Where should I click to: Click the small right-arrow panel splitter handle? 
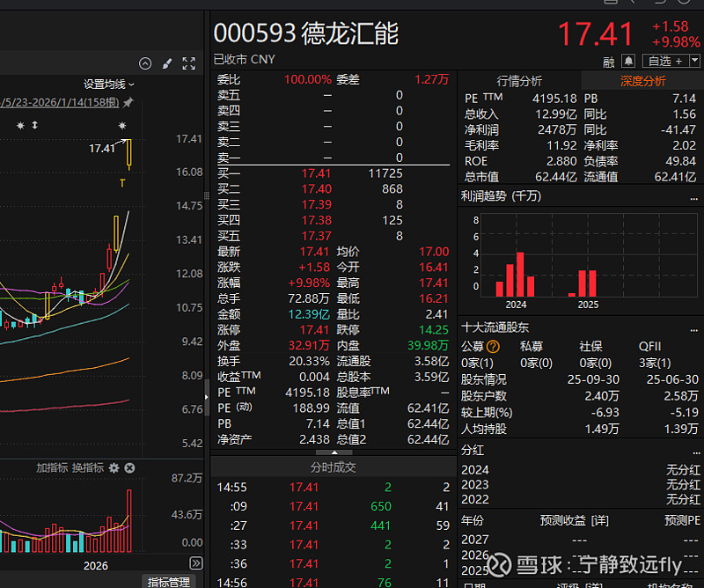(207, 397)
